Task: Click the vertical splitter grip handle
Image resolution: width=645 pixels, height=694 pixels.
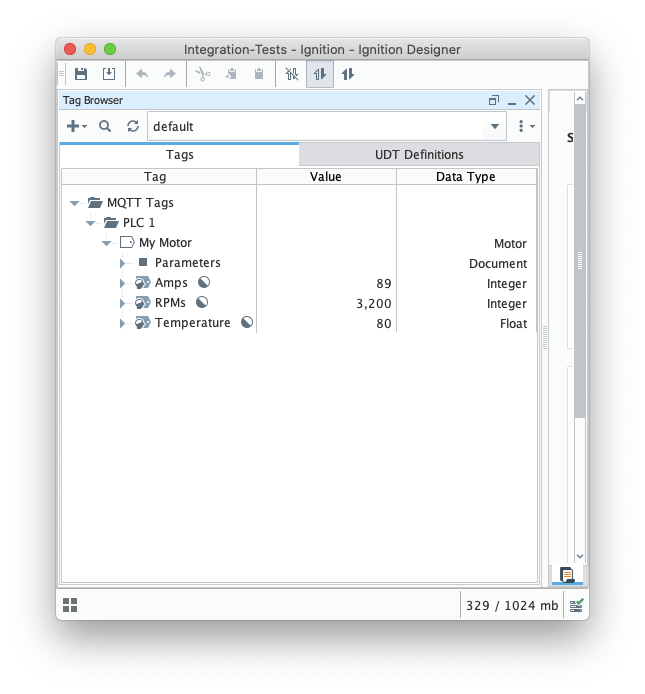Action: (545, 337)
